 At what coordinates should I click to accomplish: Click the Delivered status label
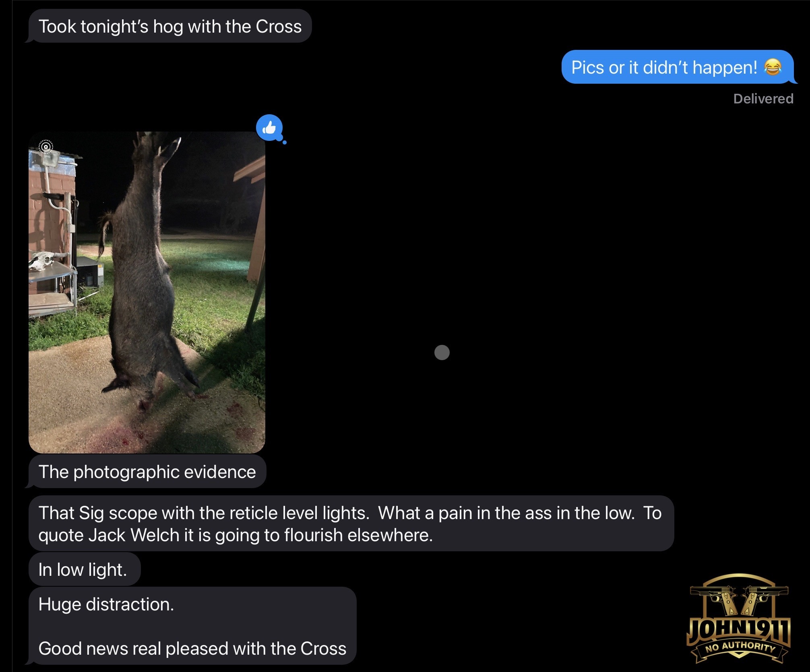pos(763,99)
